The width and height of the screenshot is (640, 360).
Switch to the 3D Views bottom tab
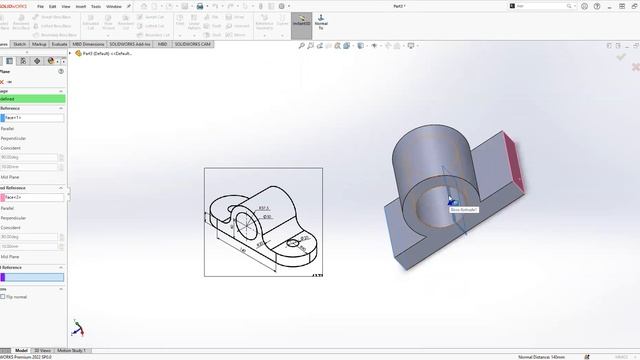point(42,351)
